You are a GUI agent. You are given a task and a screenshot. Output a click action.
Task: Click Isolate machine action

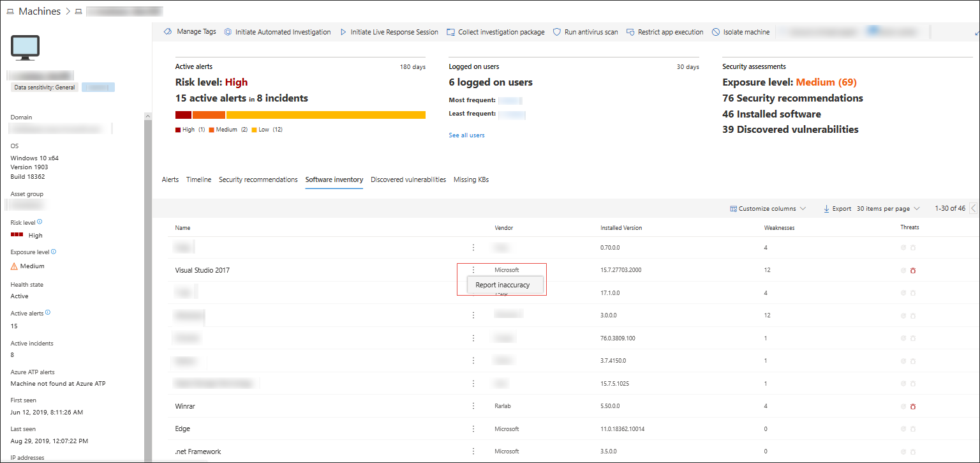741,32
